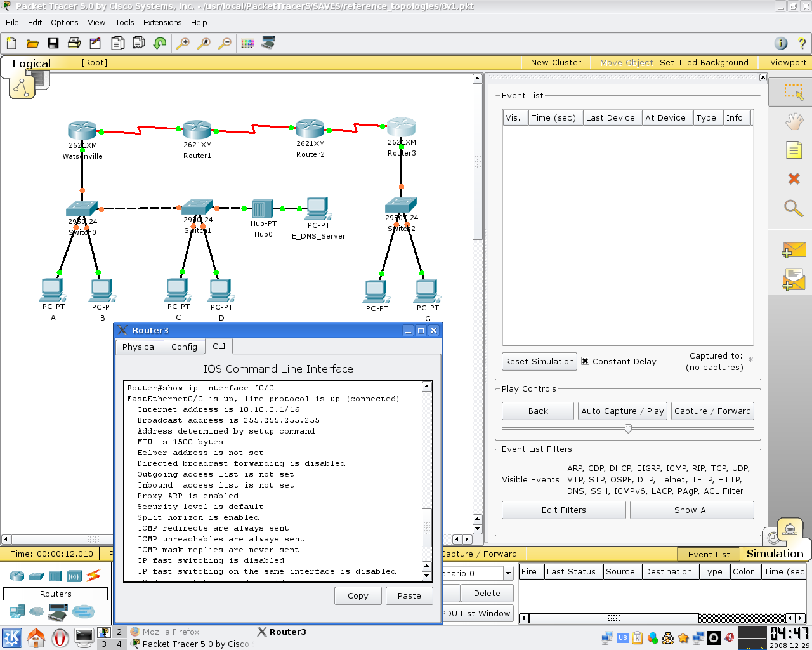Click the Back play control button
812x650 pixels.
click(x=538, y=411)
